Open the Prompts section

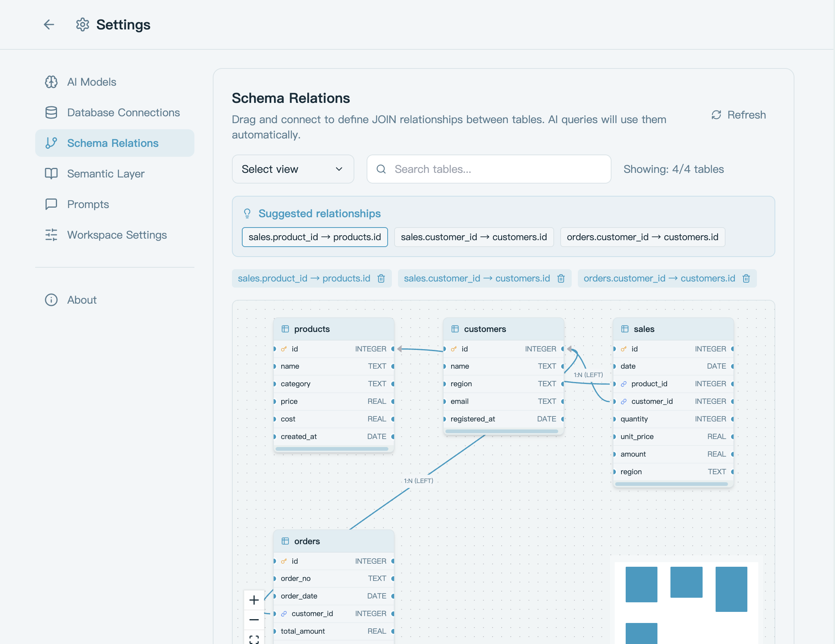[115, 204]
